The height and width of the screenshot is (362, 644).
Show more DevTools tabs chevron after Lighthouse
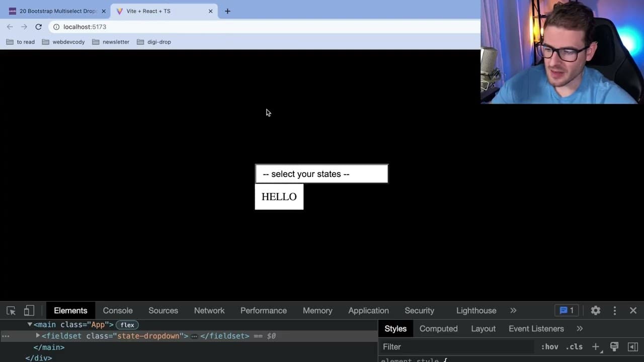coord(513,311)
